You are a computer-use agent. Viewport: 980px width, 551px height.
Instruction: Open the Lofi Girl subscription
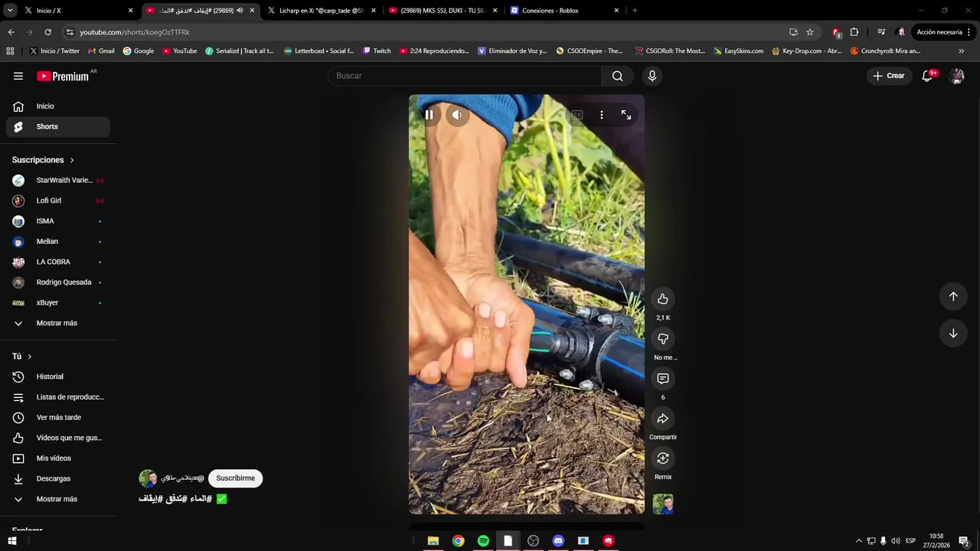58,201
